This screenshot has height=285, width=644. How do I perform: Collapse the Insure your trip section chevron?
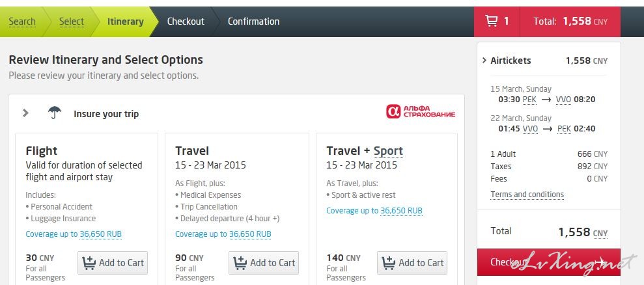25,113
